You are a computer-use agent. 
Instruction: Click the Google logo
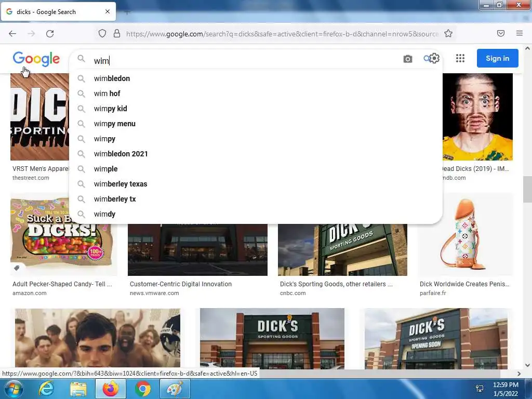pyautogui.click(x=36, y=59)
